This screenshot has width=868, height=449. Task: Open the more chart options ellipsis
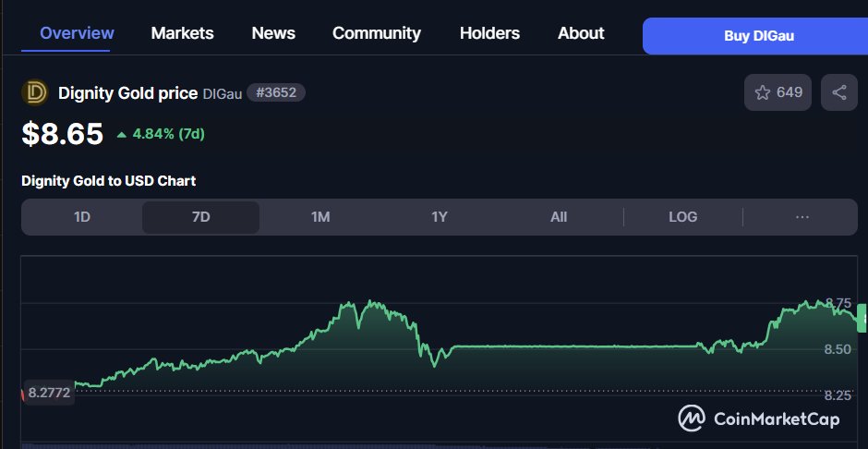point(802,217)
